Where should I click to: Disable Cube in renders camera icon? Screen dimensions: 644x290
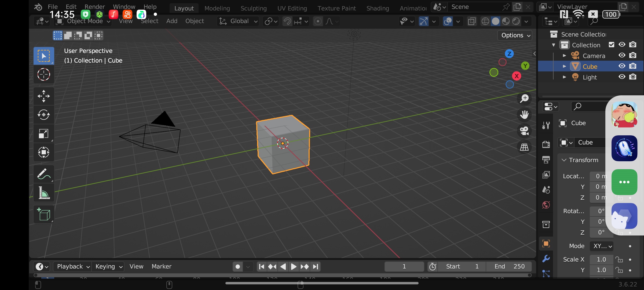[633, 66]
